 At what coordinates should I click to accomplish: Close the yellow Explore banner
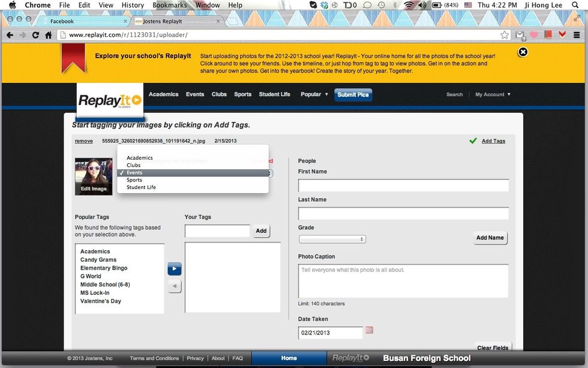(x=523, y=52)
